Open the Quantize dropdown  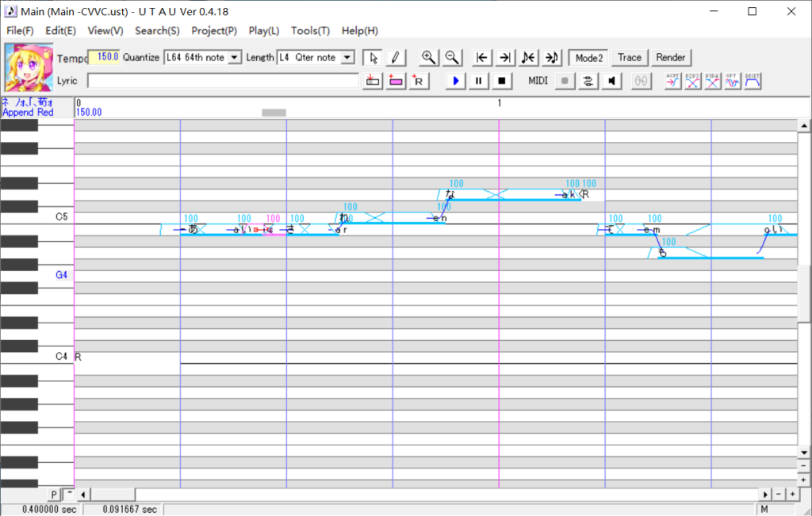tap(235, 58)
